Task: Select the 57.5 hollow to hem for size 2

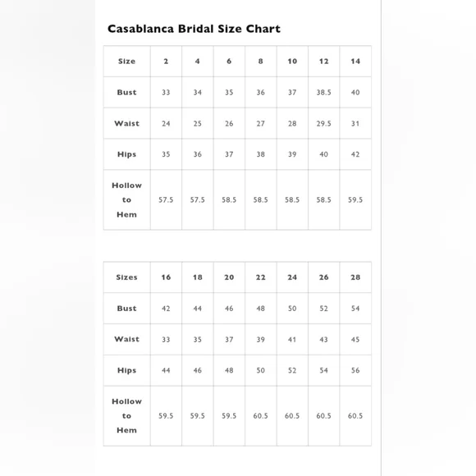Action: tap(166, 199)
